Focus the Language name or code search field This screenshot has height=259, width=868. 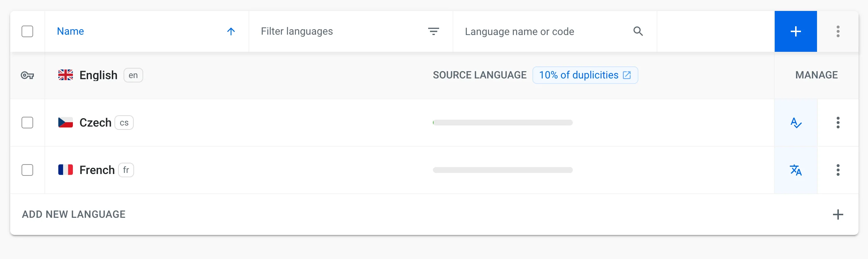(543, 32)
